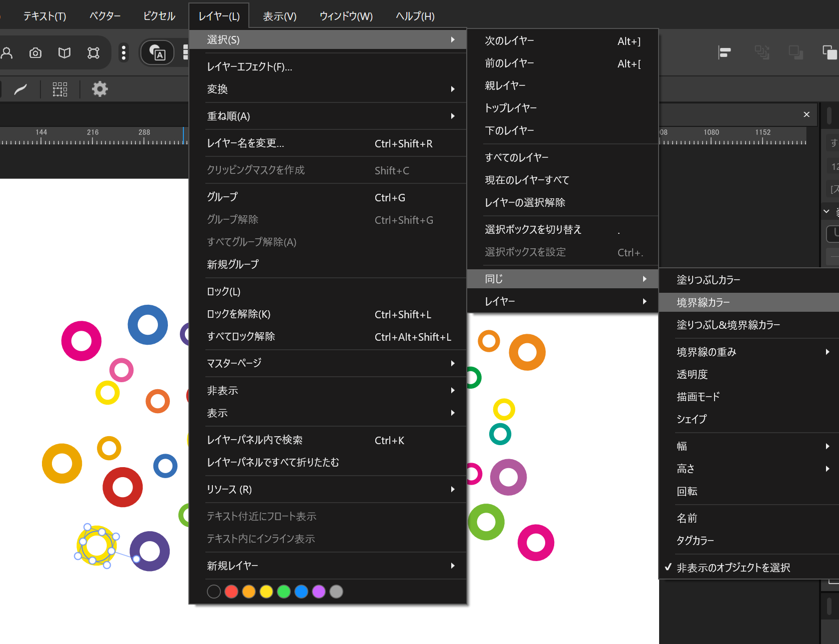Choose 選択ボックスを切り替え in the submenu
Image resolution: width=839 pixels, height=644 pixels.
pos(563,230)
